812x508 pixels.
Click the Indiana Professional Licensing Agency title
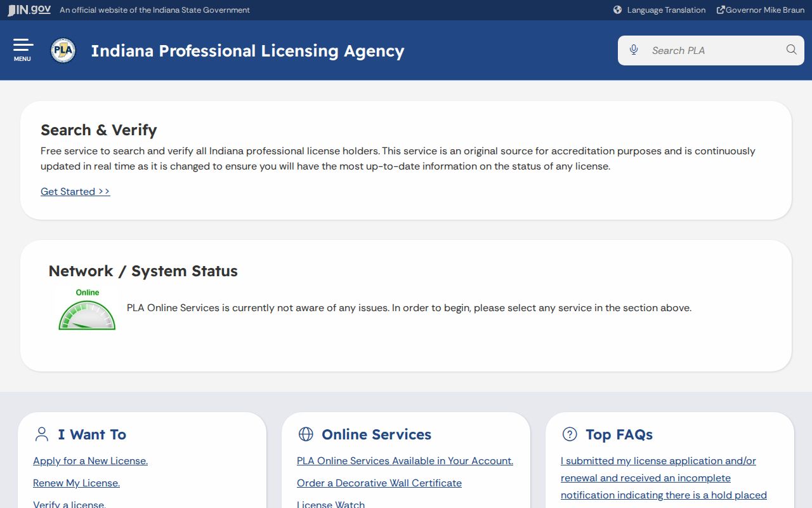click(x=247, y=51)
